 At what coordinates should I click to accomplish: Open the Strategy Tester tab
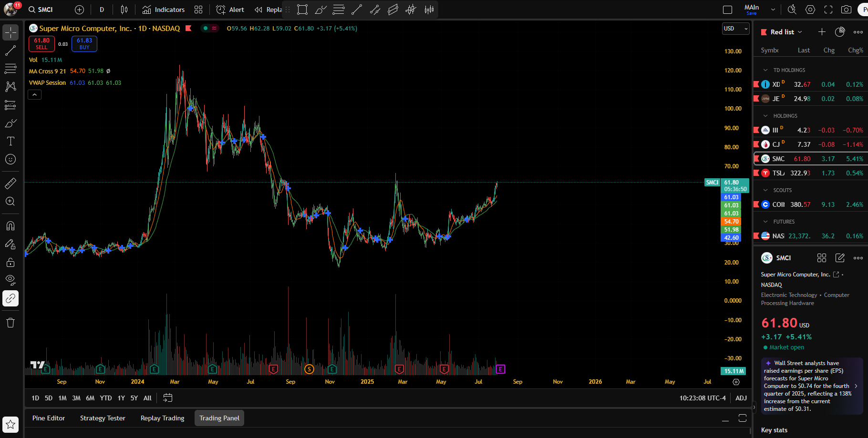click(x=103, y=418)
